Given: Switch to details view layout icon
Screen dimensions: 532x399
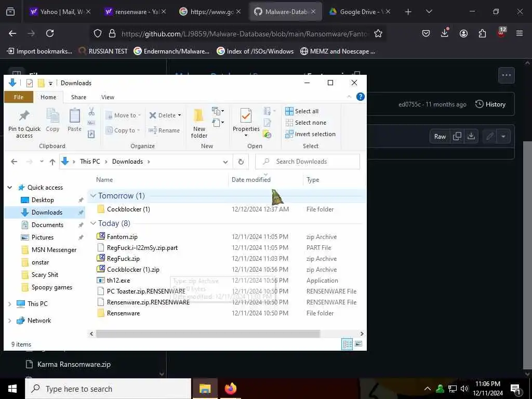Looking at the screenshot, I should coord(348,344).
